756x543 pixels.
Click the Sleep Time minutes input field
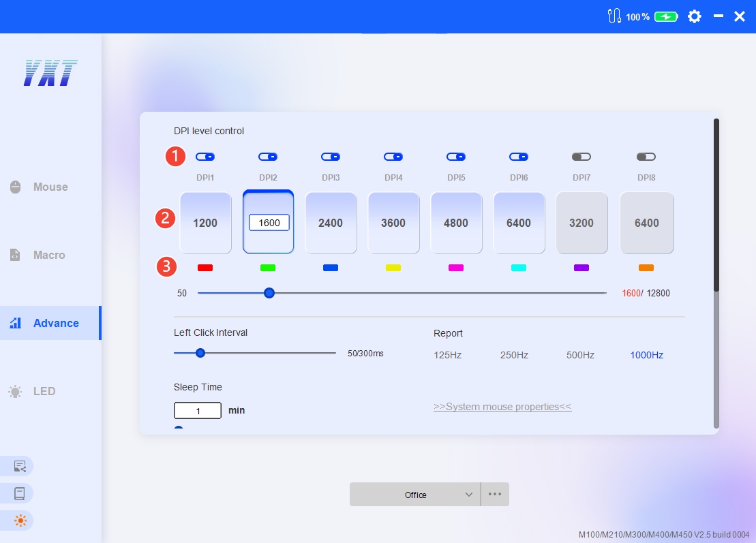click(x=198, y=411)
